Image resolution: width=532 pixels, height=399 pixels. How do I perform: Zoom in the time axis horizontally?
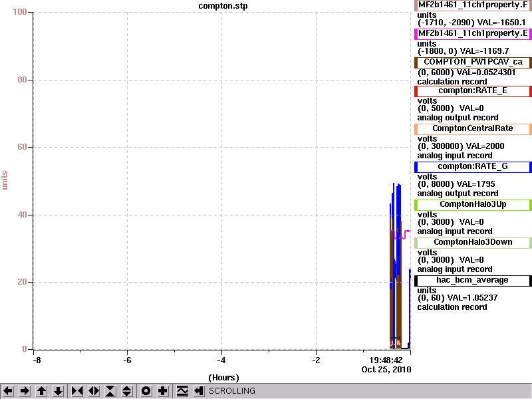tap(77, 391)
